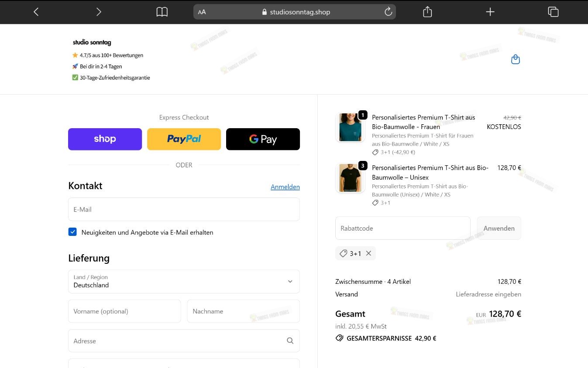Focus the Nachname field
The height and width of the screenshot is (368, 588).
coord(244,311)
